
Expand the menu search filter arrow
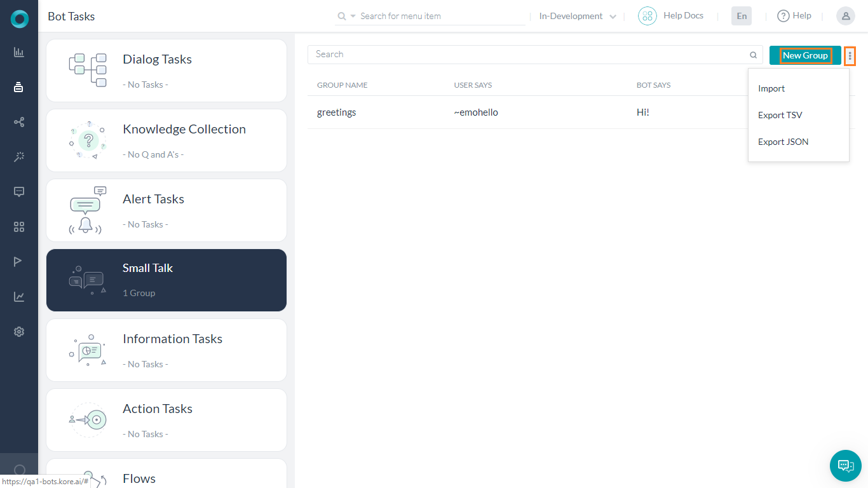pyautogui.click(x=353, y=17)
